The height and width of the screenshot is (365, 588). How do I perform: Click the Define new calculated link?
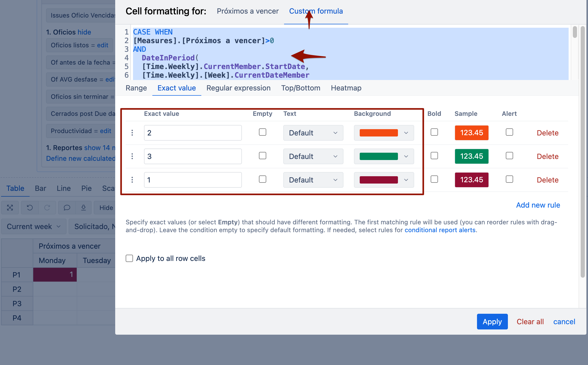coord(81,158)
